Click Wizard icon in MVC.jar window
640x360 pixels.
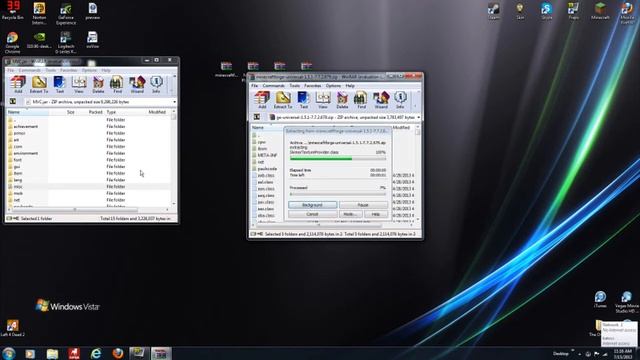(x=137, y=84)
